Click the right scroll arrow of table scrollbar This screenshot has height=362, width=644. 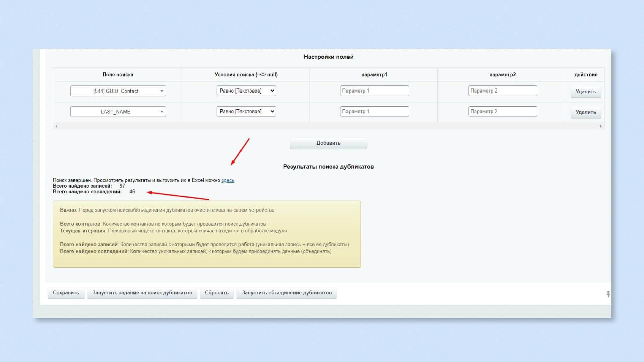coord(601,126)
